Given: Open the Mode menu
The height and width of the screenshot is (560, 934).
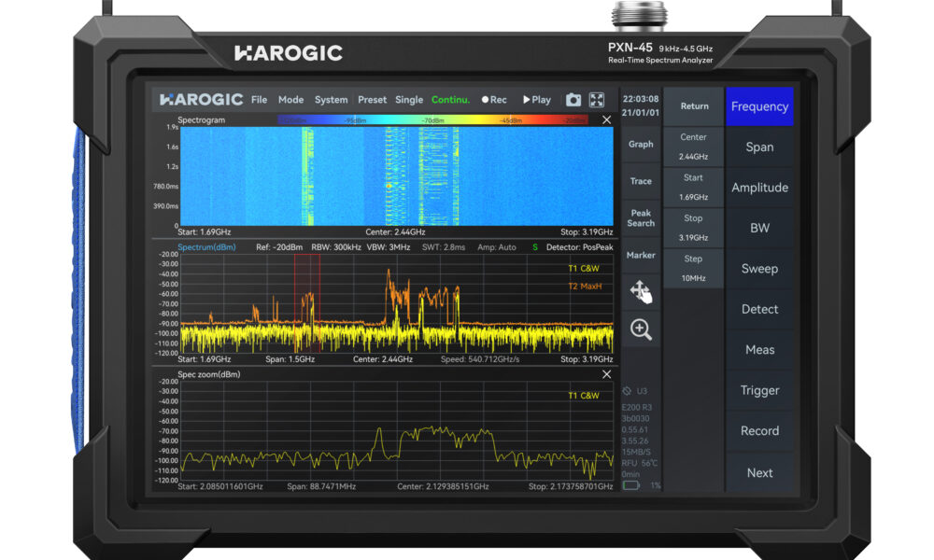Looking at the screenshot, I should point(290,100).
